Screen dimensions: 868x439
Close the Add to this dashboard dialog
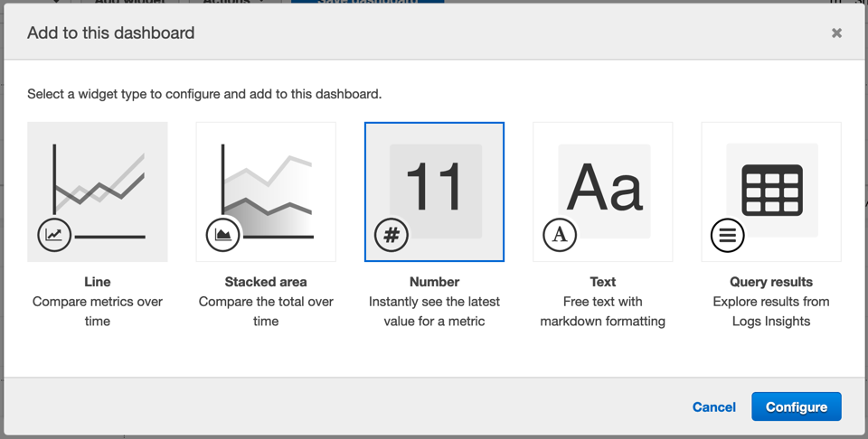pyautogui.click(x=836, y=33)
